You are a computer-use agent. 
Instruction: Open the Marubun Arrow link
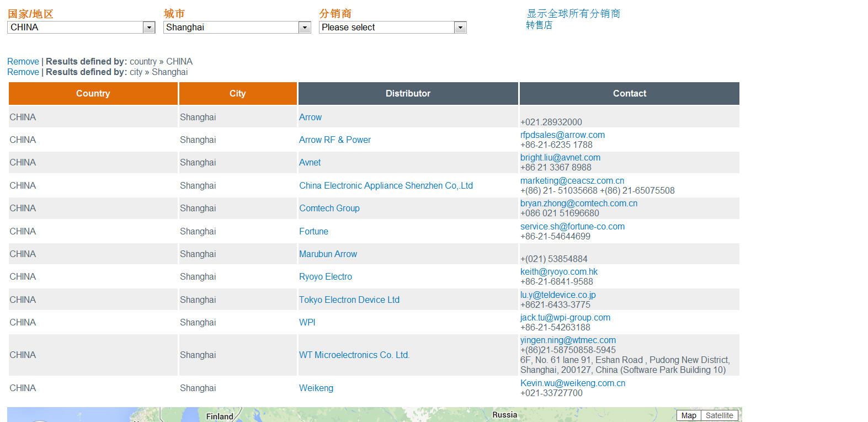coord(328,254)
